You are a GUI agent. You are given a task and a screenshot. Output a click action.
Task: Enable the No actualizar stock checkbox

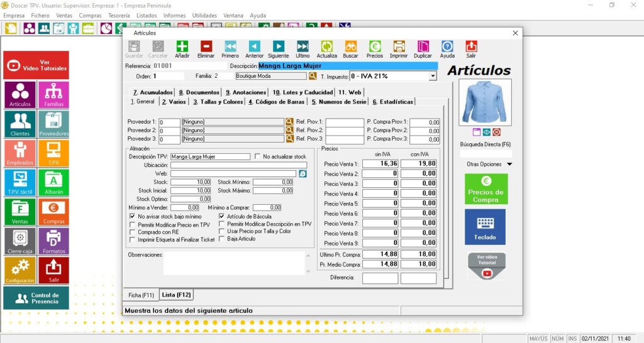pos(258,156)
